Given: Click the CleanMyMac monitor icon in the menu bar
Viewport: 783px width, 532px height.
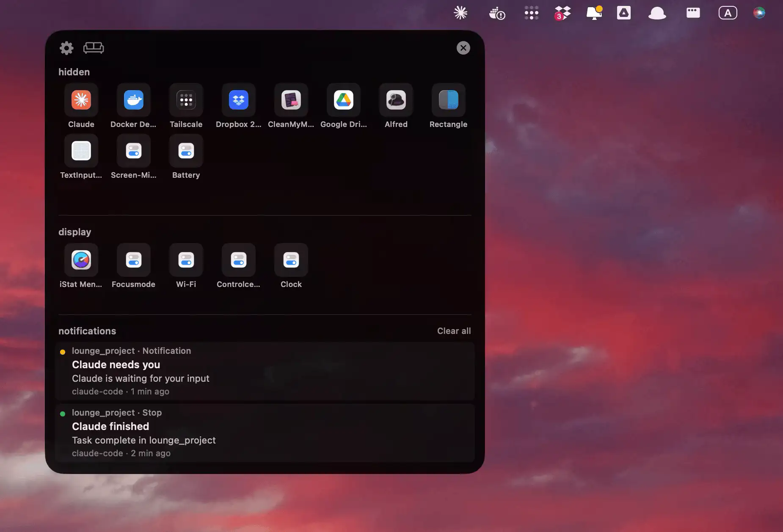Looking at the screenshot, I should (594, 13).
